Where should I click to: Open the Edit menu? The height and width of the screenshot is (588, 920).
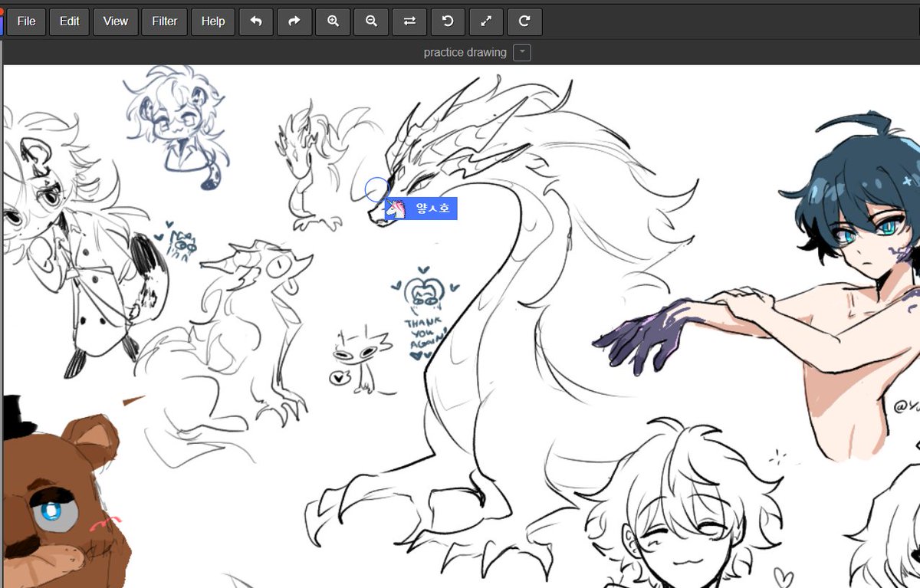click(70, 21)
